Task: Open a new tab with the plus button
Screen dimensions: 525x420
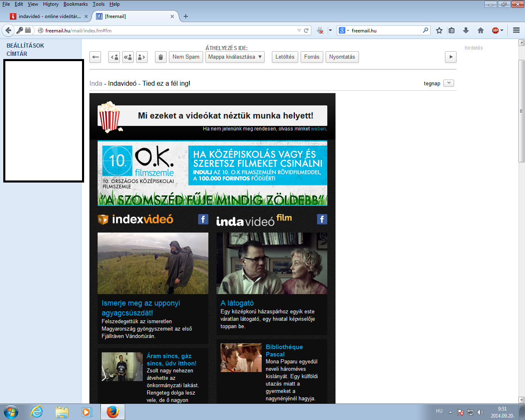Action: pyautogui.click(x=186, y=16)
